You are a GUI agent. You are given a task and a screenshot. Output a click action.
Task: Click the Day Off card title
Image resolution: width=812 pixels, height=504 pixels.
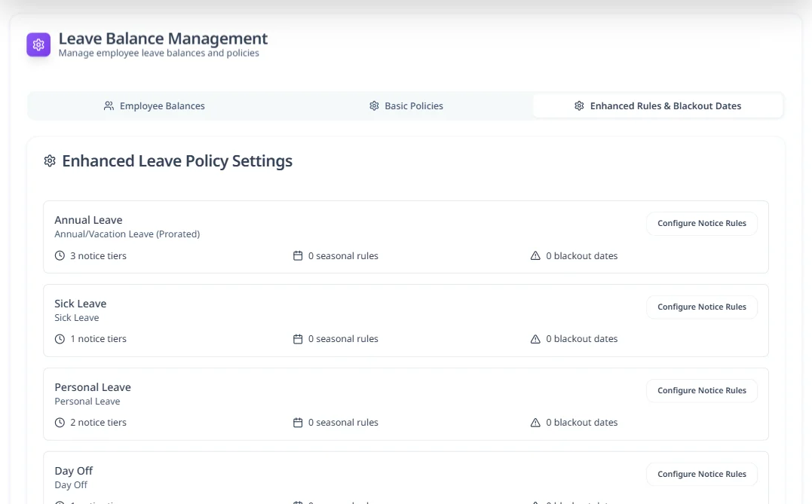(x=74, y=471)
